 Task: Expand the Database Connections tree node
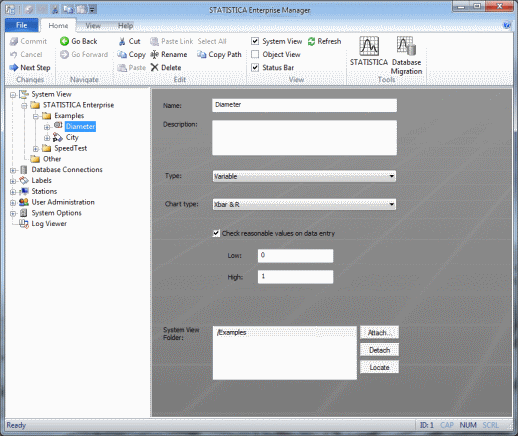(x=13, y=170)
